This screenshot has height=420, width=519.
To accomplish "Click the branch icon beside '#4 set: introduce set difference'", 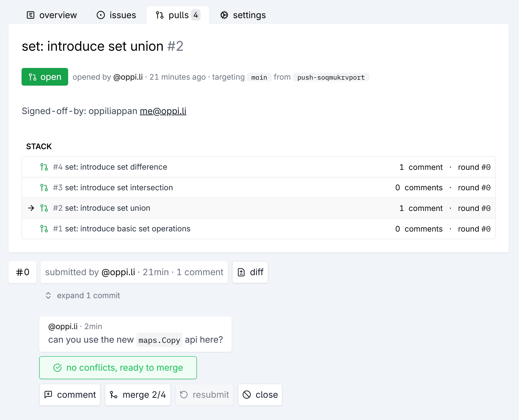I will click(x=44, y=167).
